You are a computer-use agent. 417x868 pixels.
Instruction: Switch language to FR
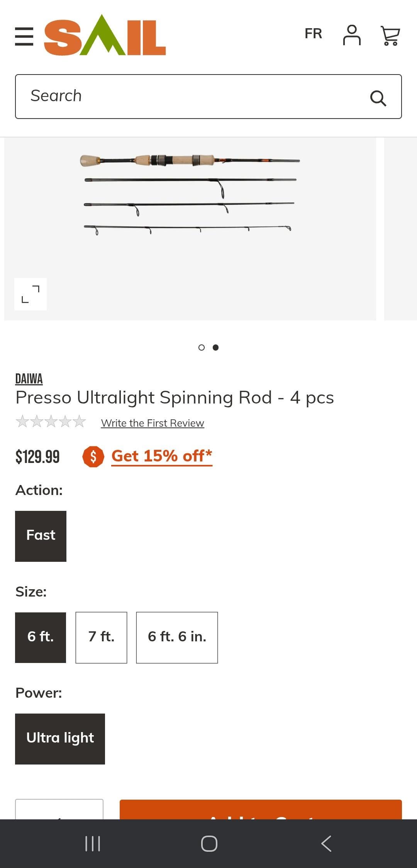point(313,34)
